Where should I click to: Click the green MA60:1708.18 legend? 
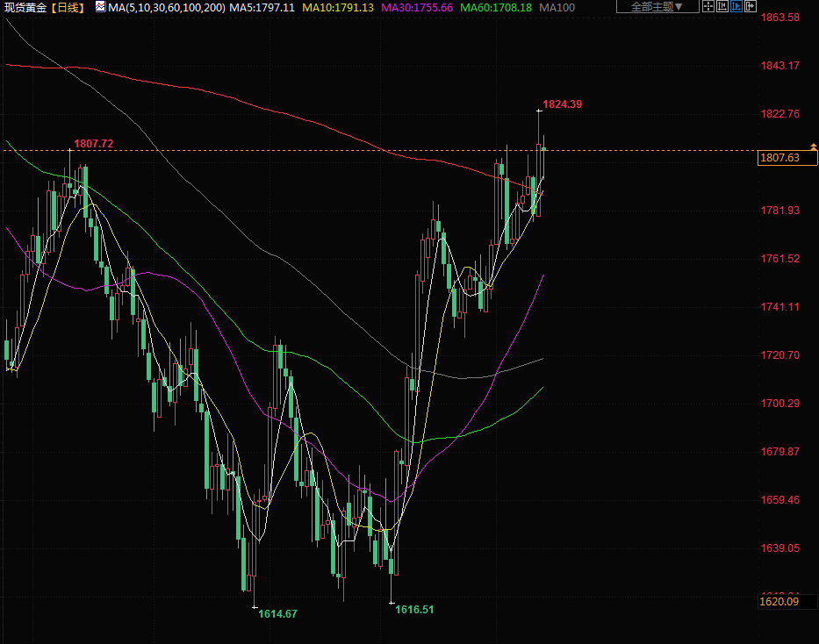point(496,7)
